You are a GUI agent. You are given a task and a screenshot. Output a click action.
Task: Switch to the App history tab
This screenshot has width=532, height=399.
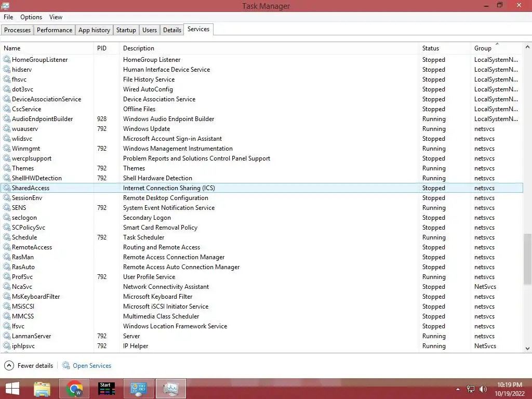click(x=95, y=30)
